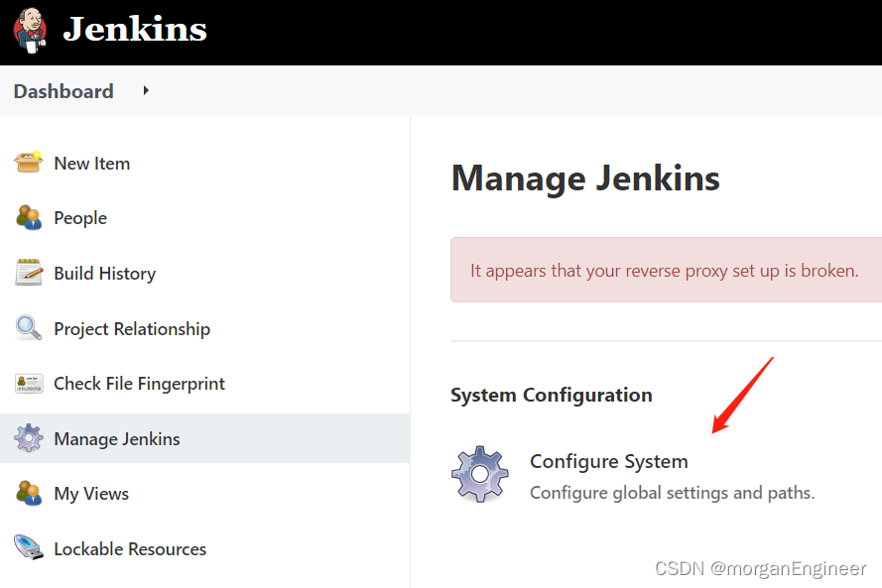Click the Configure System gear icon
882x588 pixels.
click(480, 474)
